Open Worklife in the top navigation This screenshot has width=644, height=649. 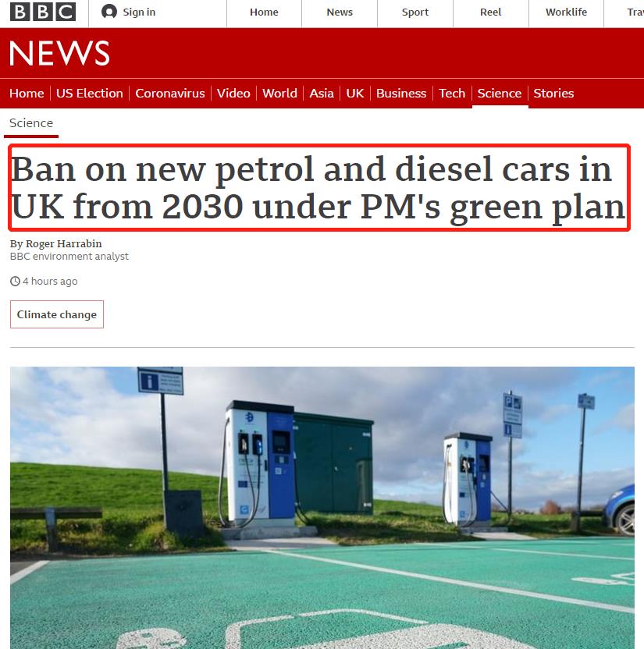(x=566, y=12)
